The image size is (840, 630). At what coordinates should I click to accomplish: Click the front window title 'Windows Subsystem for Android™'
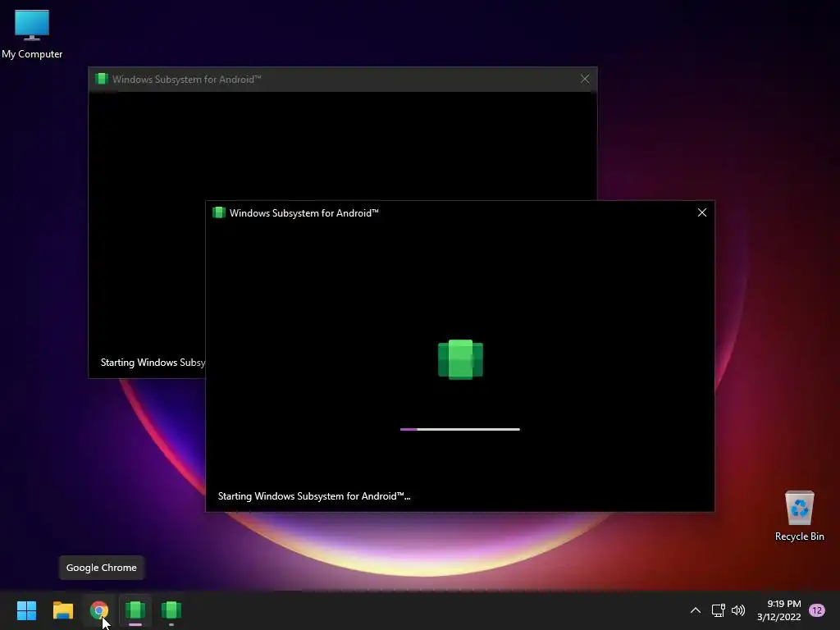click(x=304, y=212)
